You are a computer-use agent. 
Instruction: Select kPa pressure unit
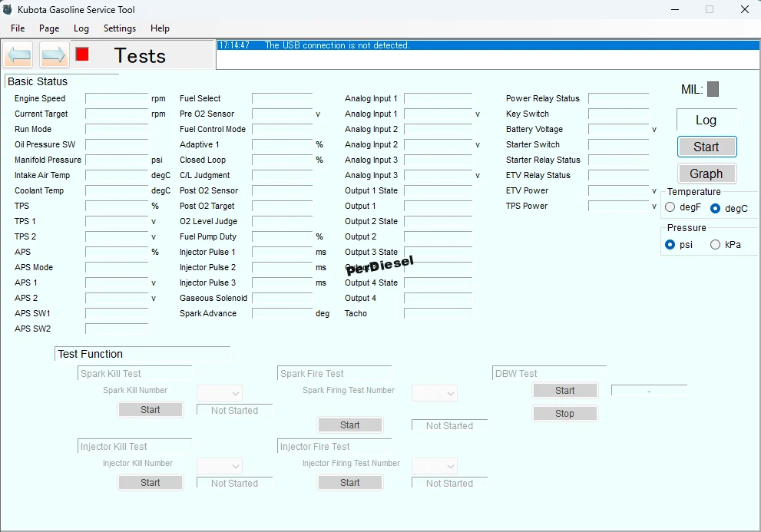coord(715,245)
